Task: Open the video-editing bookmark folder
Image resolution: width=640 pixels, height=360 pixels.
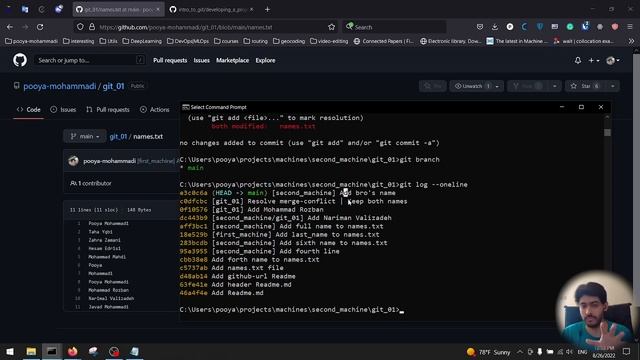Action: (x=329, y=41)
